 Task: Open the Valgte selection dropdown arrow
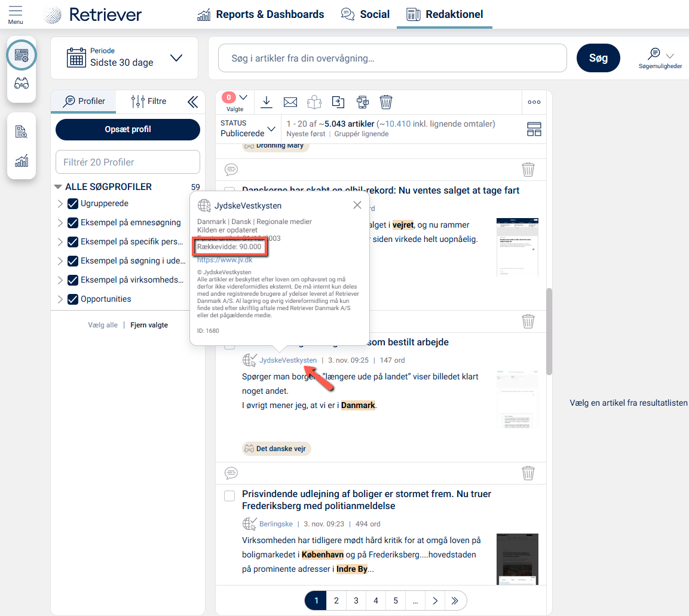(x=243, y=97)
